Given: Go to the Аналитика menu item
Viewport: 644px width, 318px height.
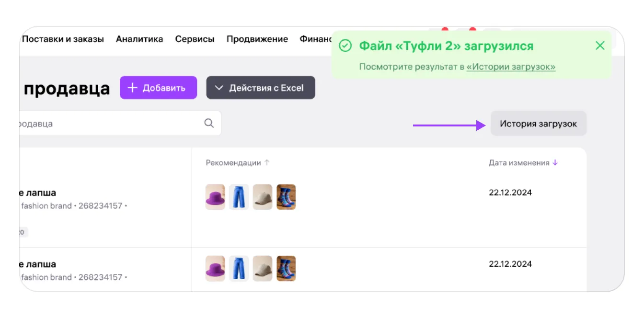Looking at the screenshot, I should click(x=139, y=39).
